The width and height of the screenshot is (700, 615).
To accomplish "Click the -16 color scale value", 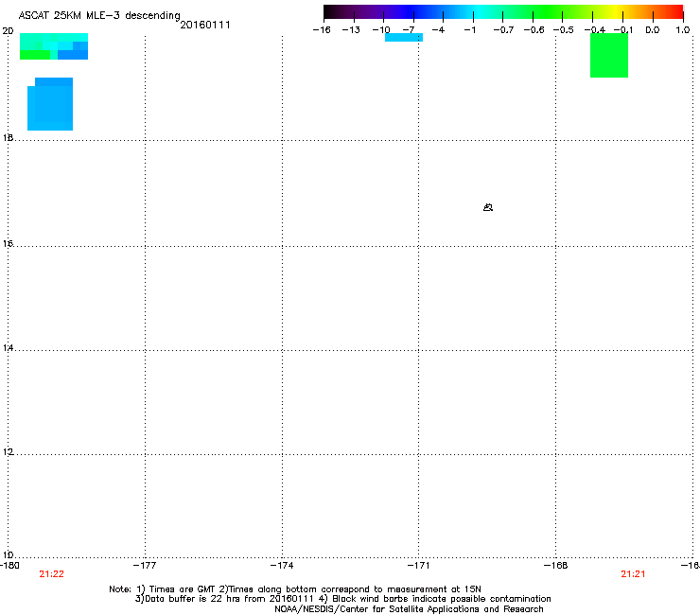I will coord(322,30).
